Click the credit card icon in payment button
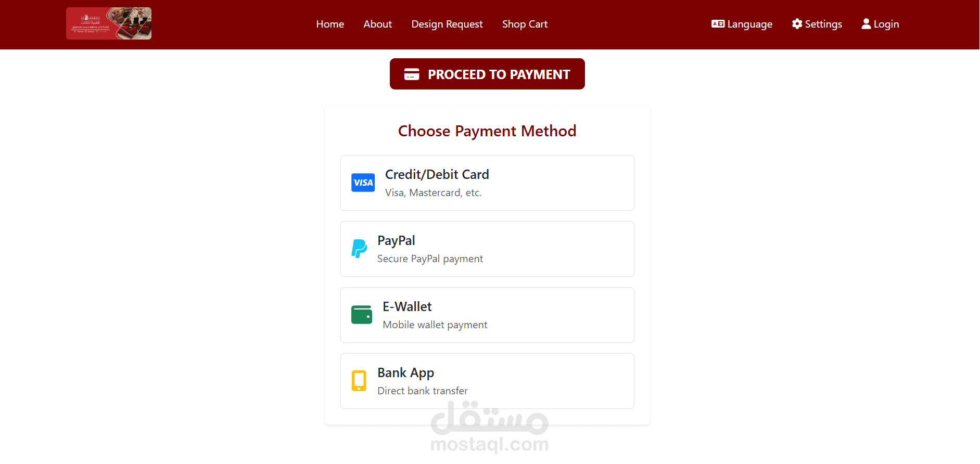 coord(412,74)
